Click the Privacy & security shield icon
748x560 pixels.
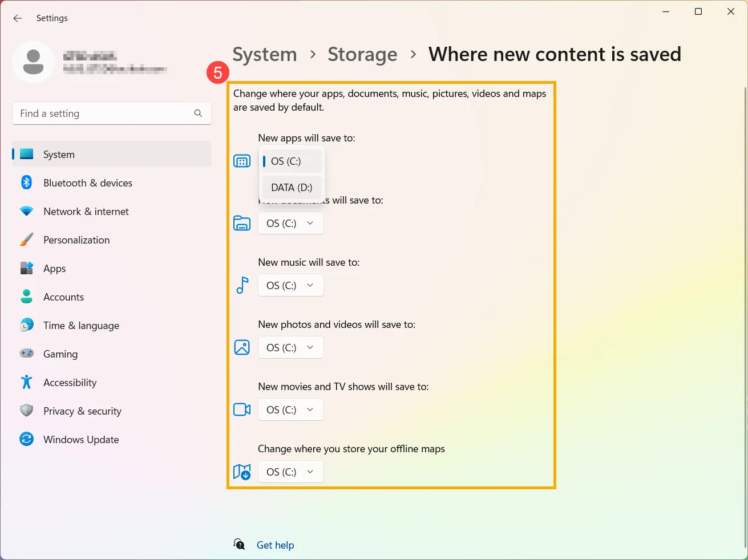[27, 411]
